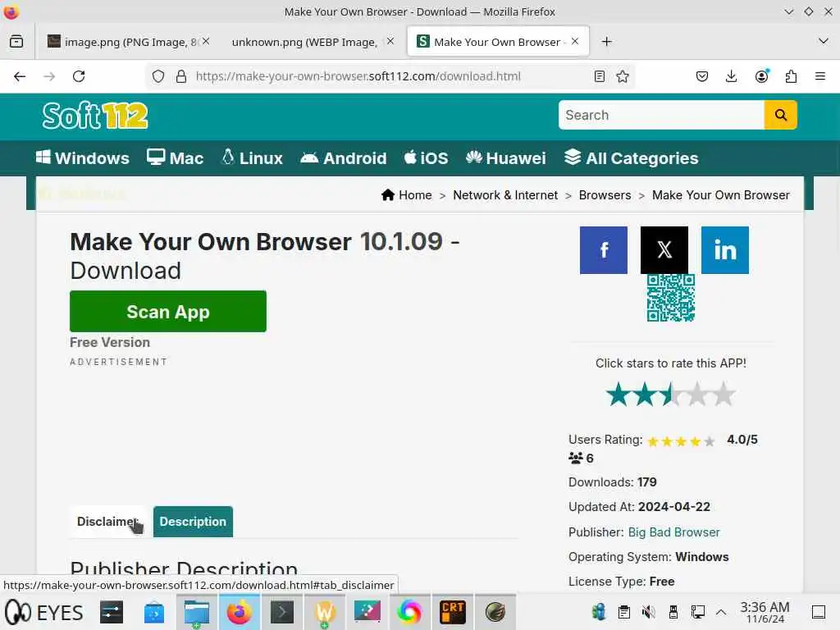Click the show desktop button
Screen dimensions: 840x630
[818, 612]
